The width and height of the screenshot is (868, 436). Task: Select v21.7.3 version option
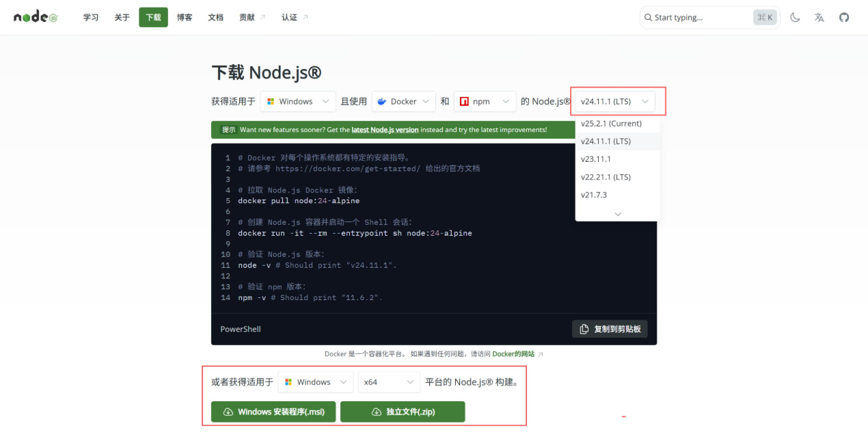[x=618, y=195]
